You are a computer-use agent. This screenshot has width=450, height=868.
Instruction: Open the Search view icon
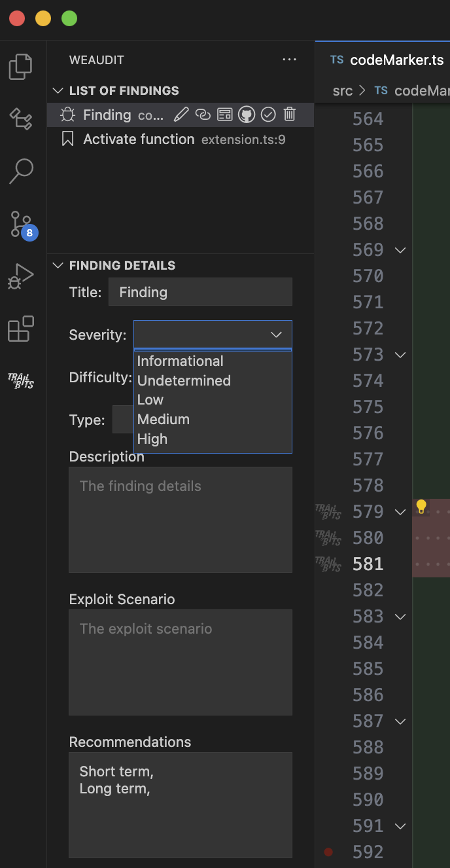pyautogui.click(x=21, y=171)
